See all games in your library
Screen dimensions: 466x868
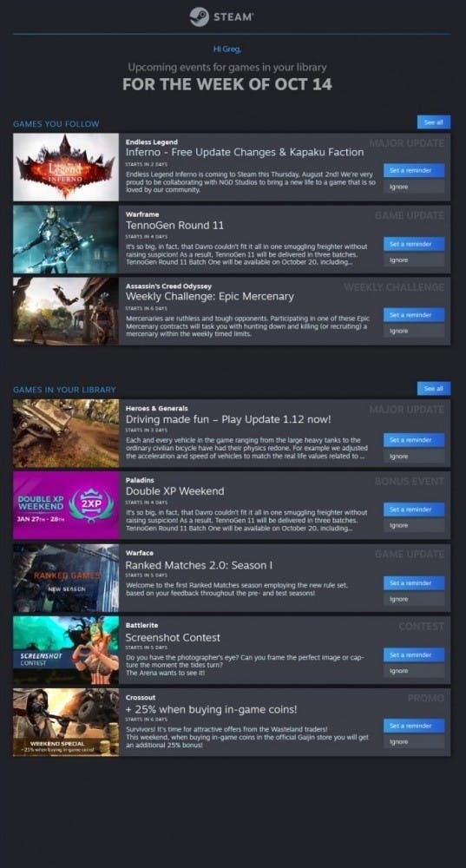coord(433,389)
